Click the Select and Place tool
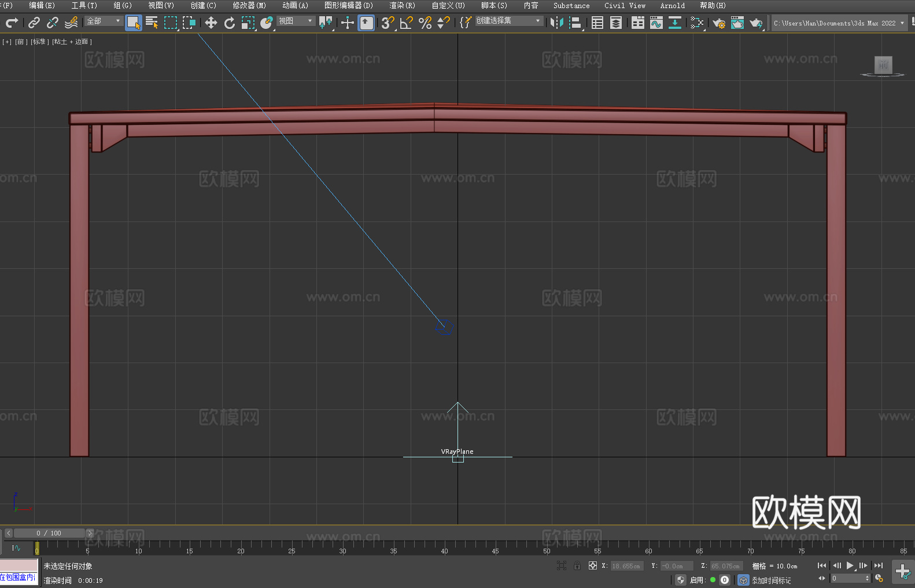 267,23
